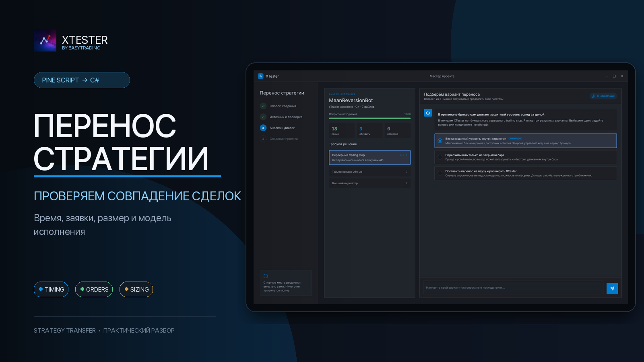Click the 'Мастер проекта' window title

click(x=442, y=76)
